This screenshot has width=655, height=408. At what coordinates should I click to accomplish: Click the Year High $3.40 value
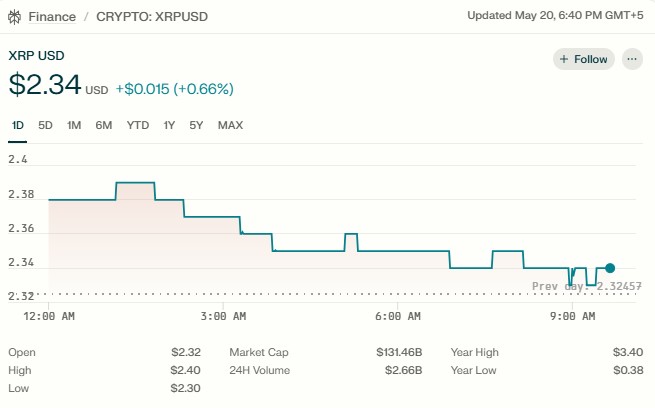627,352
